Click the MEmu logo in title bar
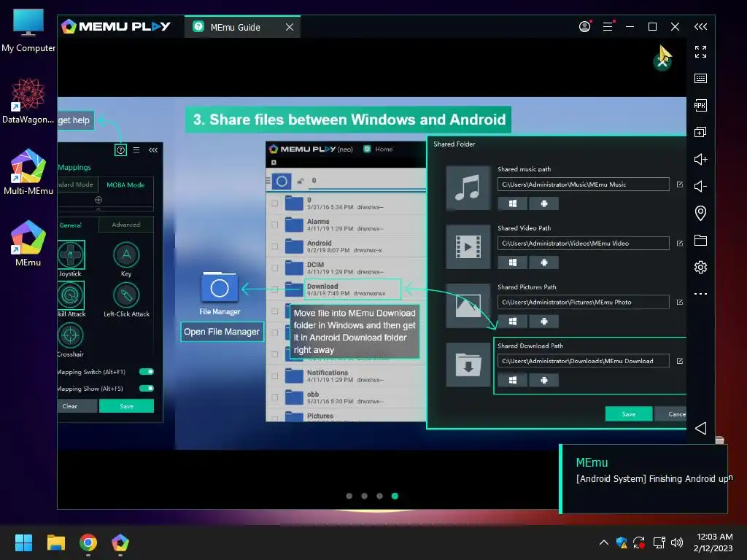Viewport: 747px width, 560px height. point(116,27)
